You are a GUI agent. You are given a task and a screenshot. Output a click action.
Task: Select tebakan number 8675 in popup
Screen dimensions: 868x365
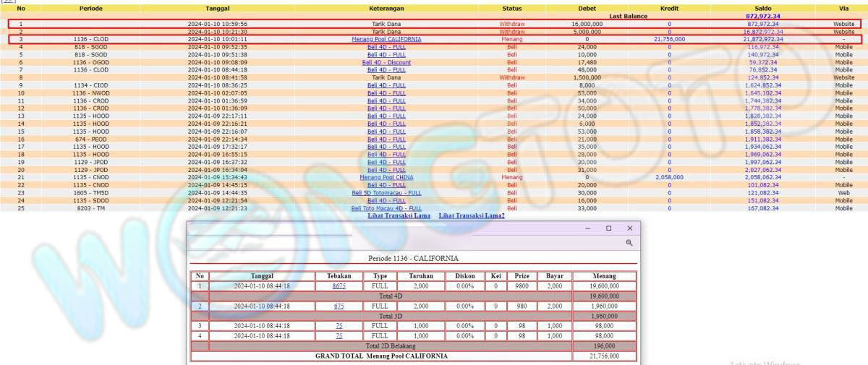click(339, 286)
